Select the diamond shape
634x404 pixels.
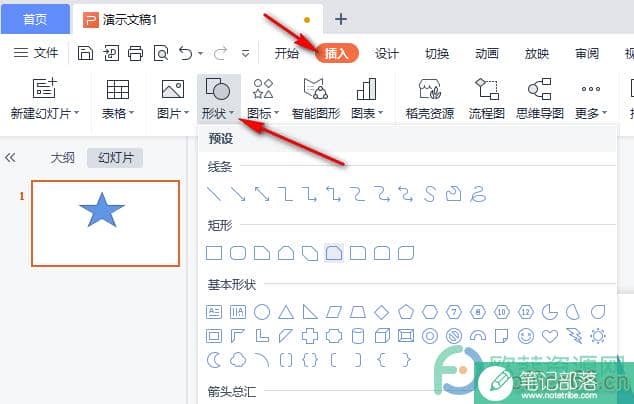[382, 312]
